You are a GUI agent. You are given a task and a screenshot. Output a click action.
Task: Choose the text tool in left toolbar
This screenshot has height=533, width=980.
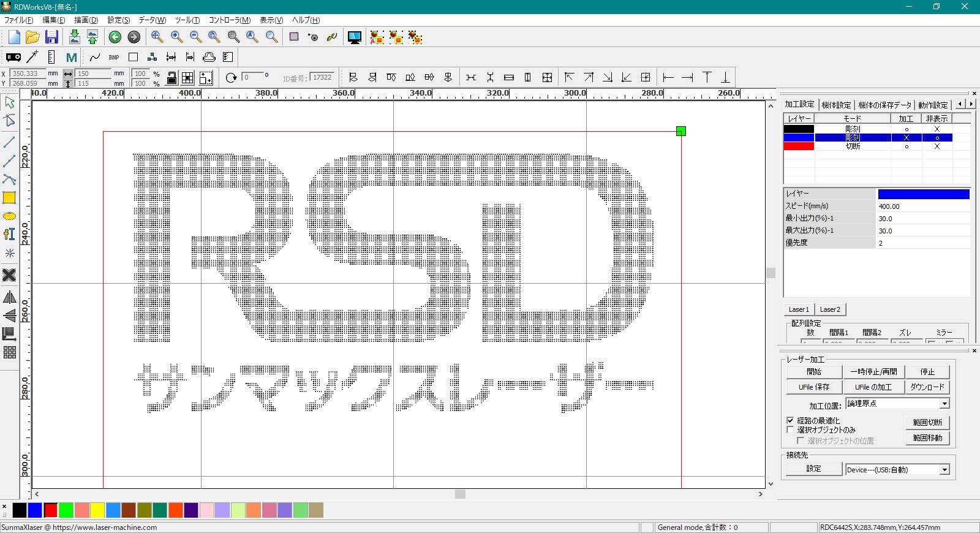click(9, 234)
